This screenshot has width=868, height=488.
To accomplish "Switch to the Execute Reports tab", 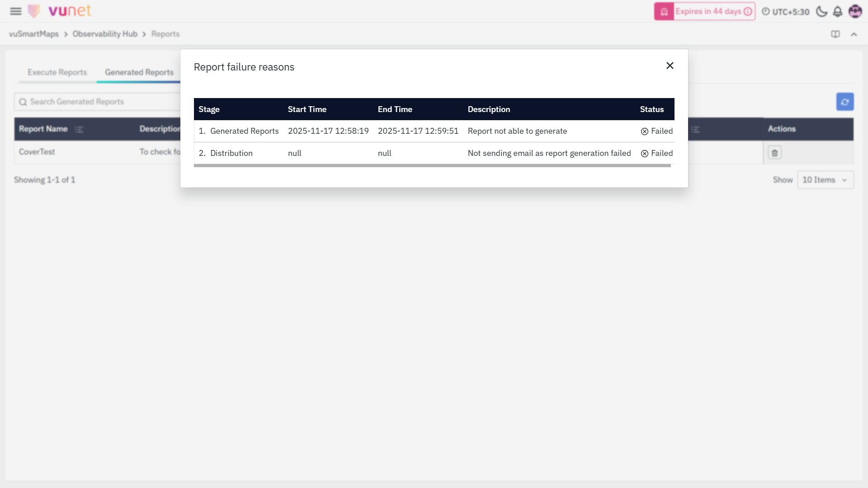I will [x=57, y=72].
